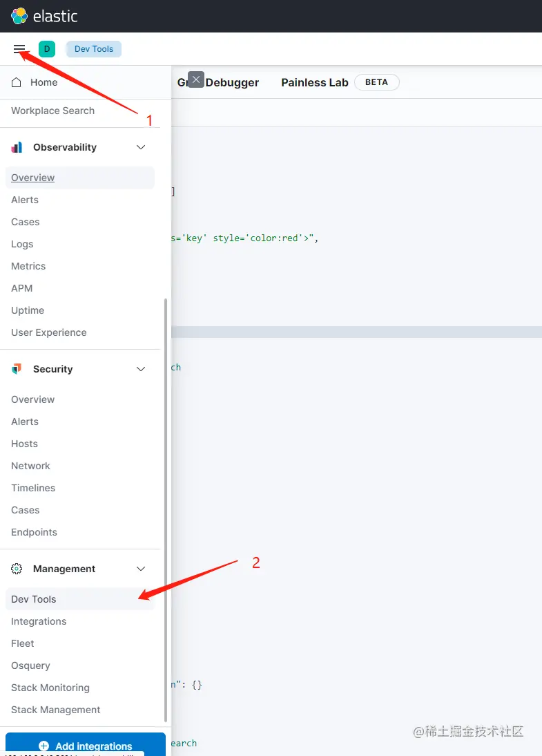The width and height of the screenshot is (542, 756).
Task: Open Integrations in sidebar
Action: 39,621
